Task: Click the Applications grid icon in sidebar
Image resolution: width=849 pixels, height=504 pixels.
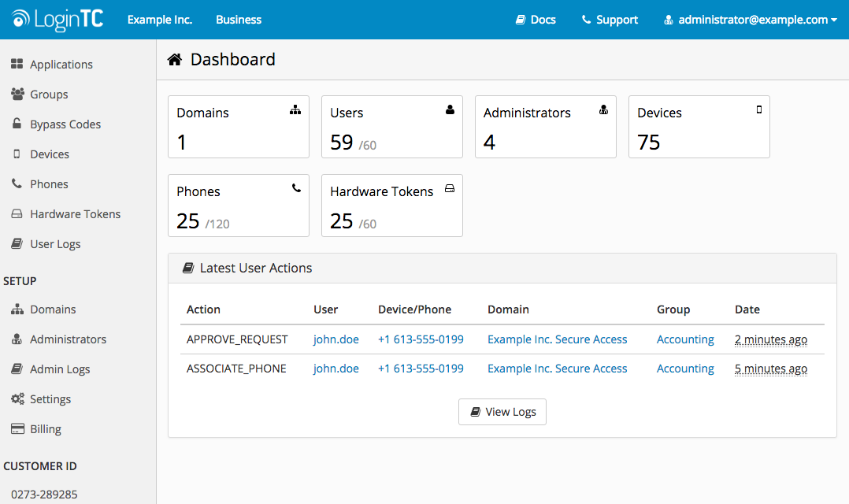Action: (x=17, y=64)
